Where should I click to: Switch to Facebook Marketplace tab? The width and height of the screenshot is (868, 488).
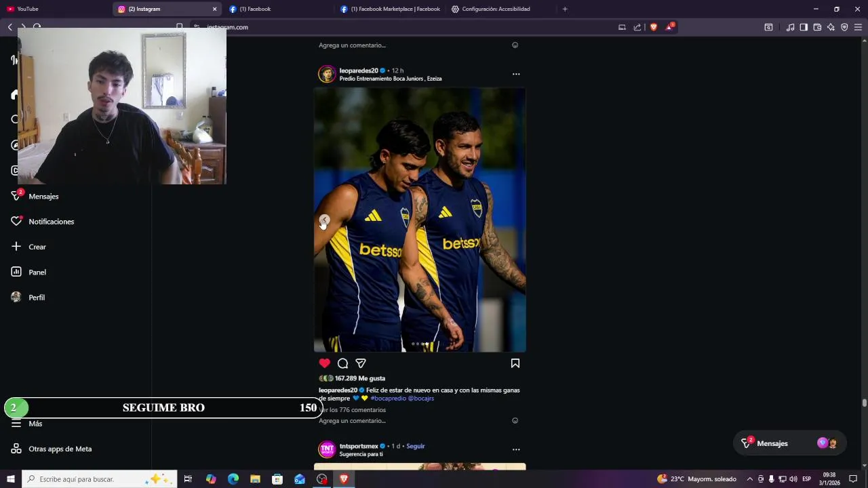click(x=390, y=9)
